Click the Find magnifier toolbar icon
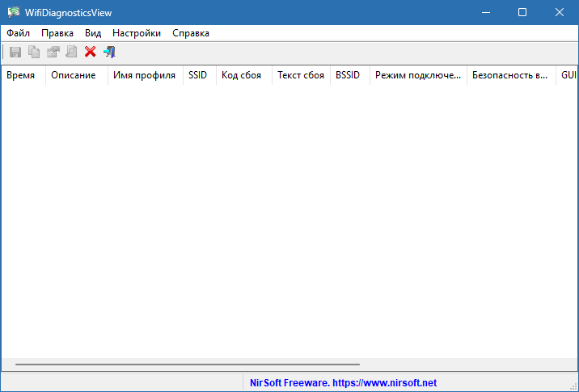Screen dimensions: 579x392 71,52
